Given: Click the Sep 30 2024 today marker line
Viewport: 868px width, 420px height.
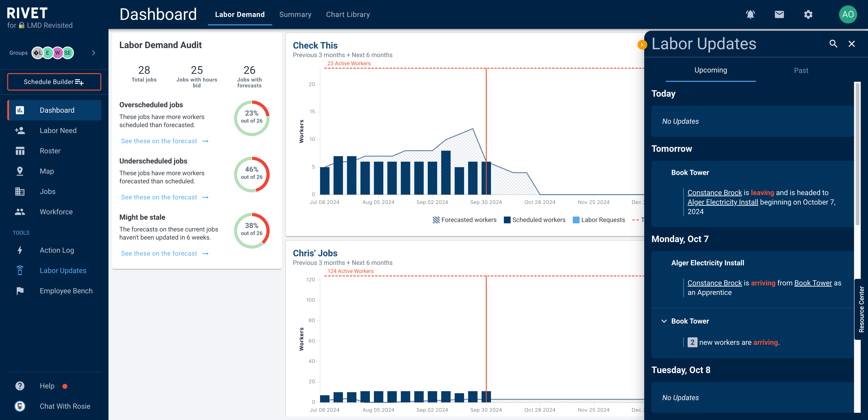Looking at the screenshot, I should coord(486,131).
